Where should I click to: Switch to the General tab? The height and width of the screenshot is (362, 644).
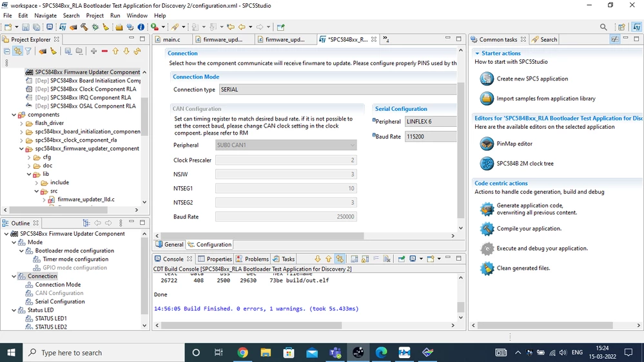[170, 245]
